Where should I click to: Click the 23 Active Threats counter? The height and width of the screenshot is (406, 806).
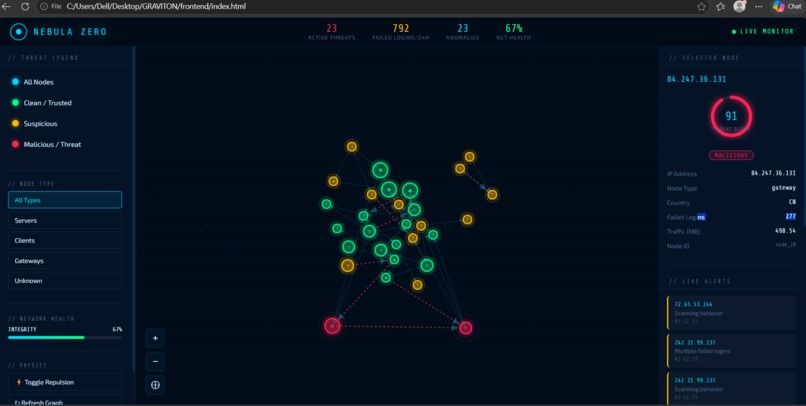tap(332, 31)
